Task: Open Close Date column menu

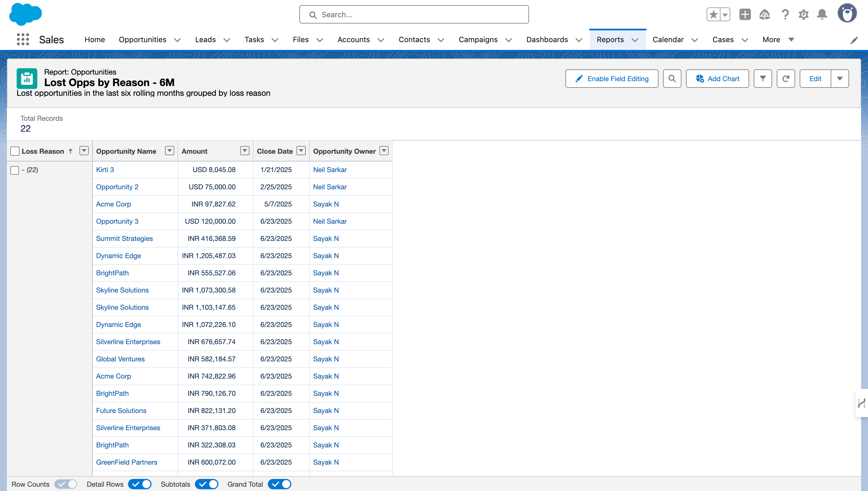Action: click(x=301, y=150)
